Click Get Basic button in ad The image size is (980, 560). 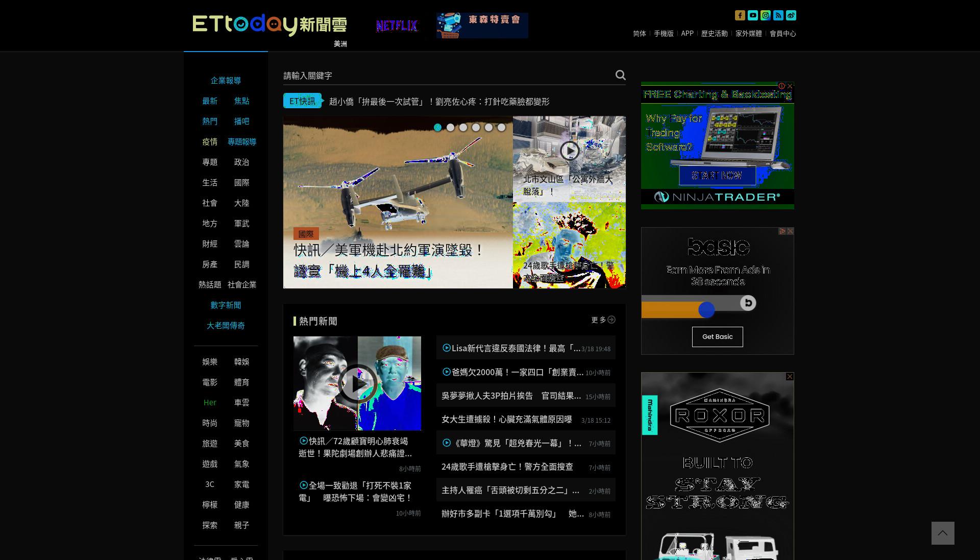718,337
